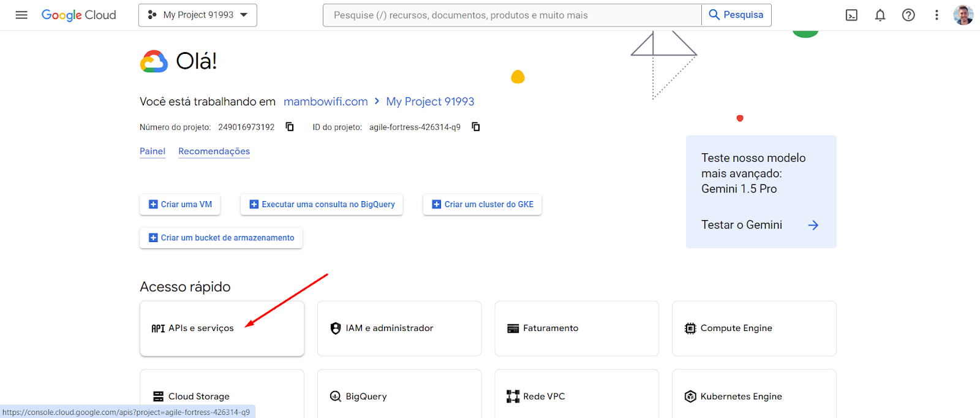Open the three-dot settings menu

tap(937, 15)
